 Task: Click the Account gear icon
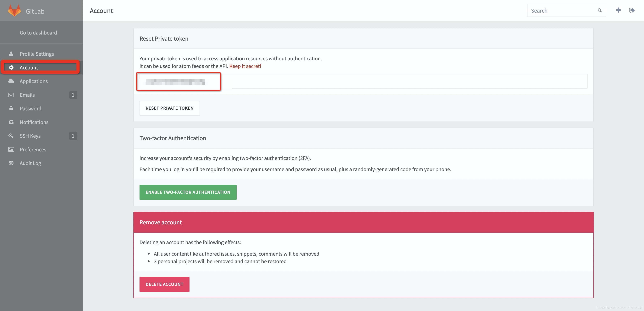pos(11,67)
